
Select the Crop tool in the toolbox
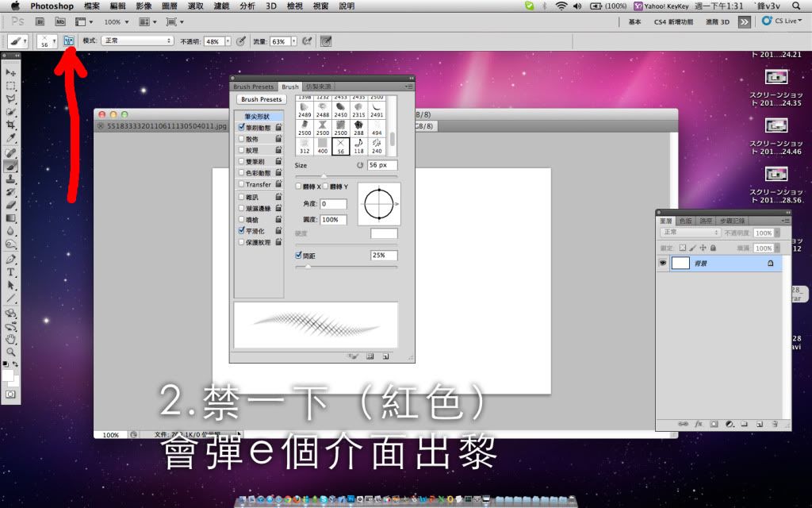[x=11, y=125]
